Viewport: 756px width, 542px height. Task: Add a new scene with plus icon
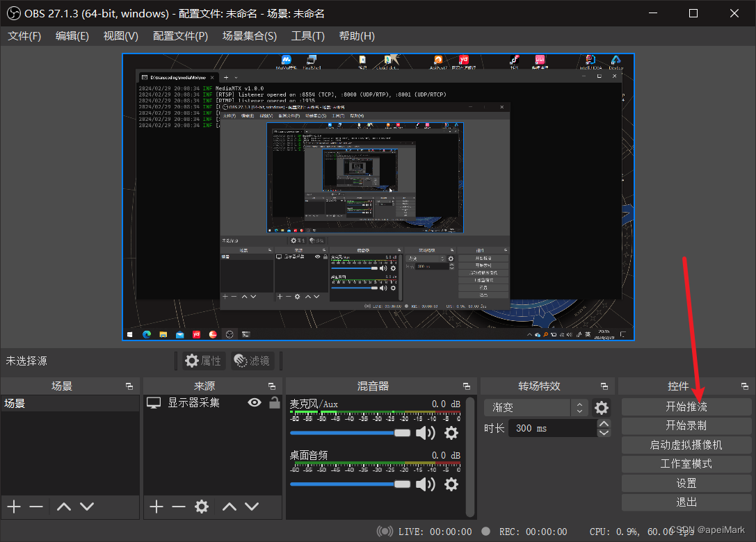[x=14, y=507]
